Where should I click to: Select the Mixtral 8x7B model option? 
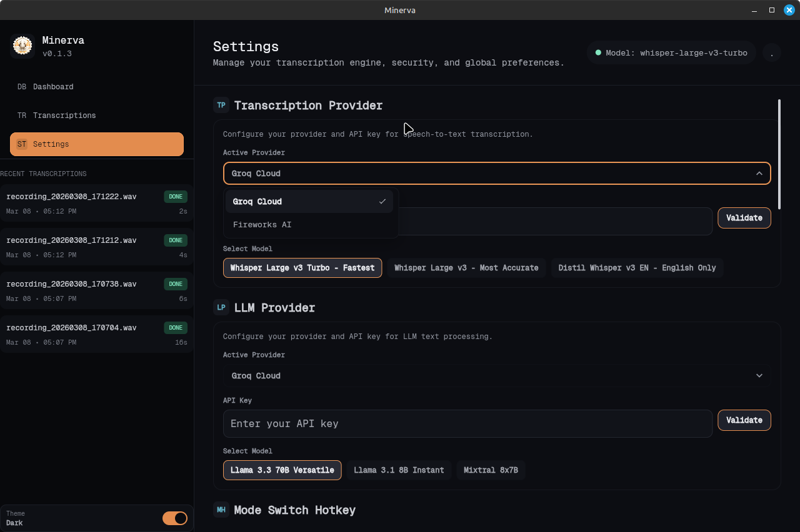coord(491,470)
